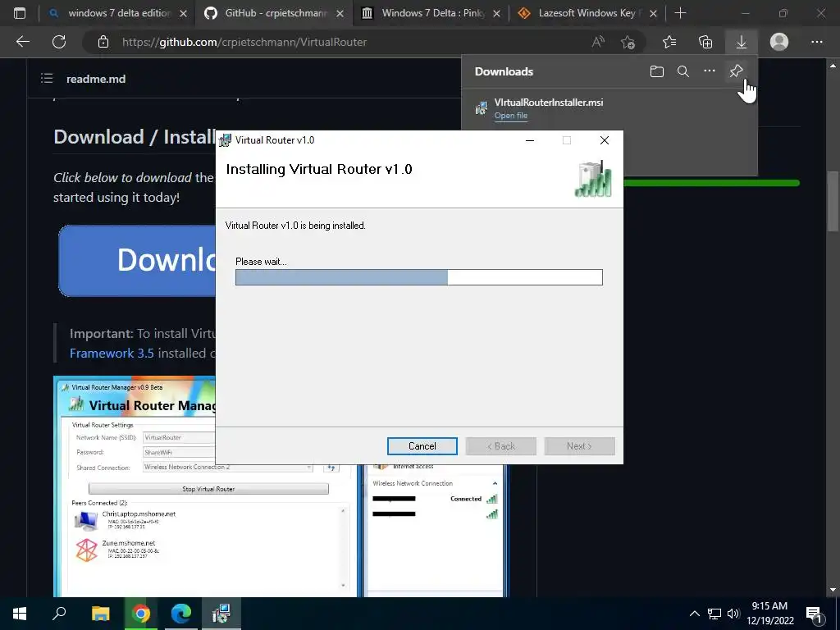Toggle the Downloads toolbar icon
The width and height of the screenshot is (840, 630).
(x=742, y=42)
